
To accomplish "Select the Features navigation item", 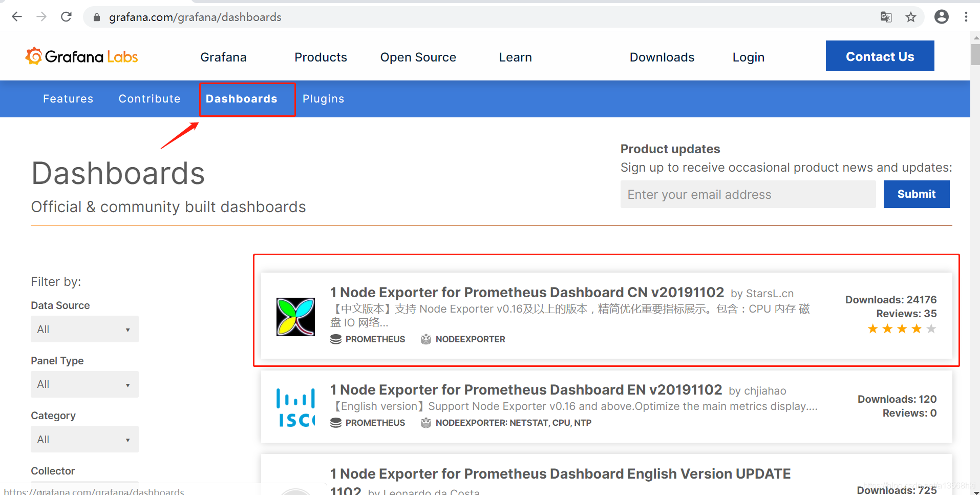I will (x=68, y=98).
